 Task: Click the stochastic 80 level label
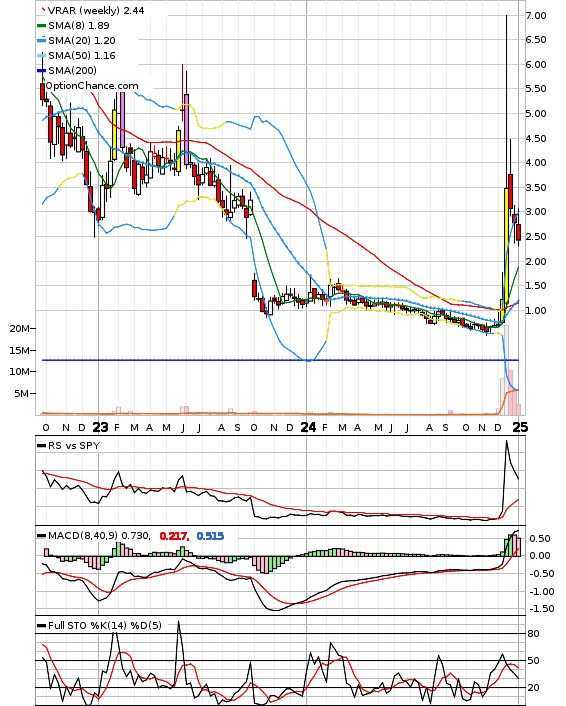(533, 634)
